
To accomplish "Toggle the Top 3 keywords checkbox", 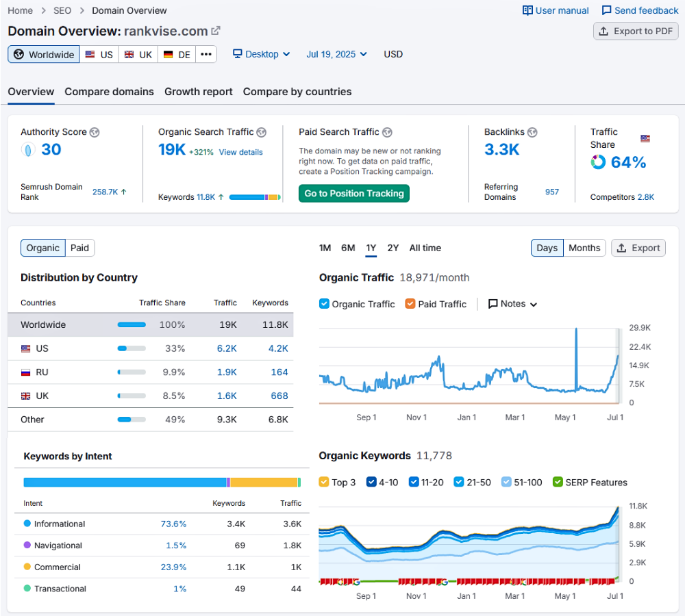I will (x=324, y=482).
